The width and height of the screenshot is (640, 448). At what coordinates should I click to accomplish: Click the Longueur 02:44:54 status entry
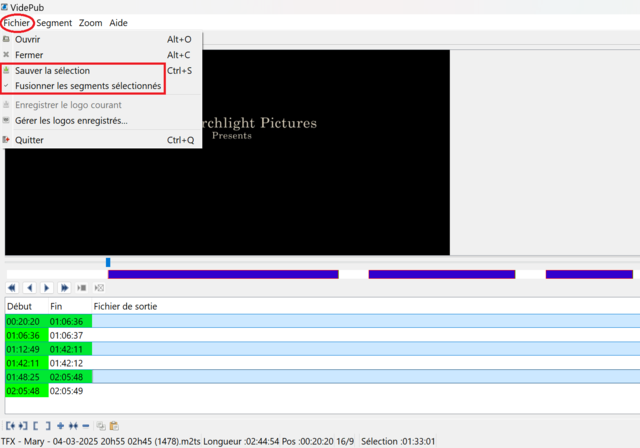242,441
